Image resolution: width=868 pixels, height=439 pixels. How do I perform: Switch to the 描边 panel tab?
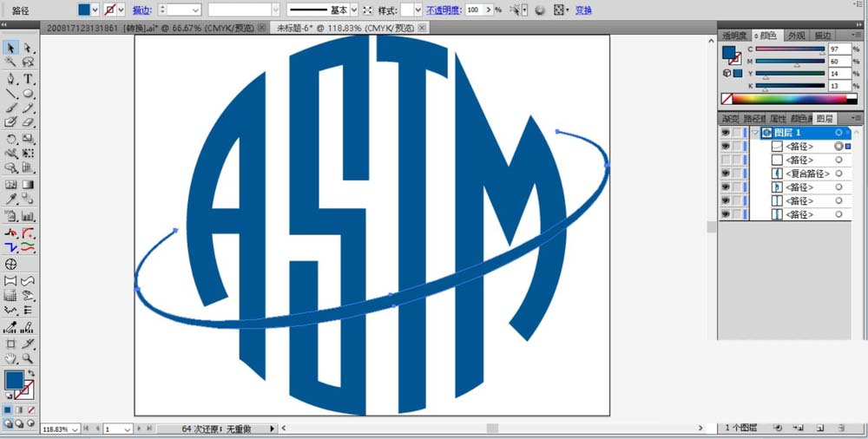822,36
